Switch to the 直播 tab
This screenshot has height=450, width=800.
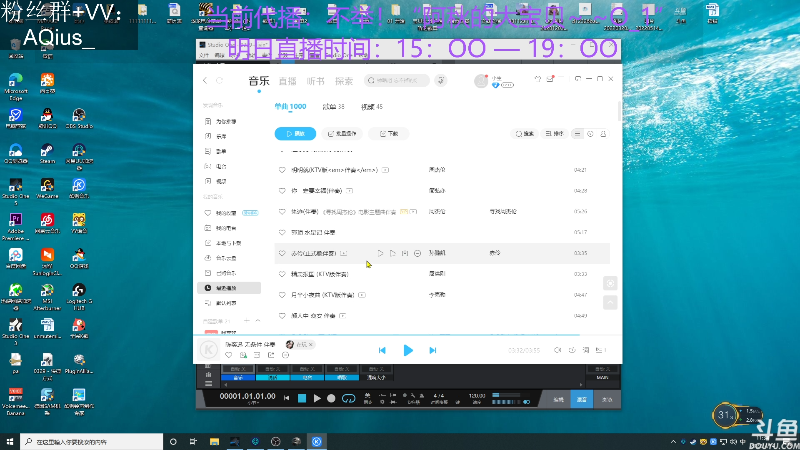click(x=287, y=81)
